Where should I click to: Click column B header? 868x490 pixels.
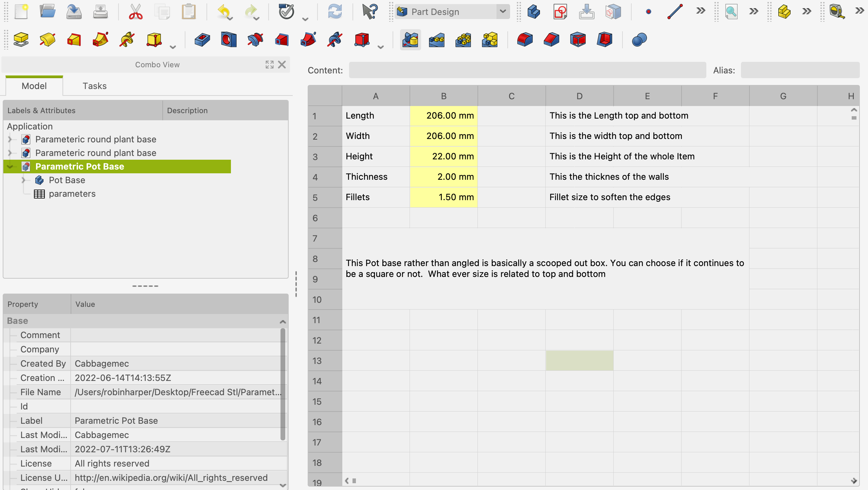click(x=444, y=96)
